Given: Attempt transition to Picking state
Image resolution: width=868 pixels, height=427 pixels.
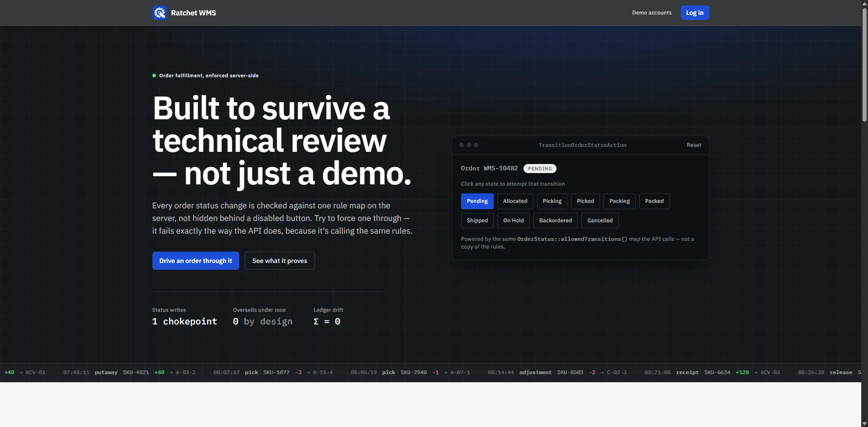Looking at the screenshot, I should tap(552, 201).
